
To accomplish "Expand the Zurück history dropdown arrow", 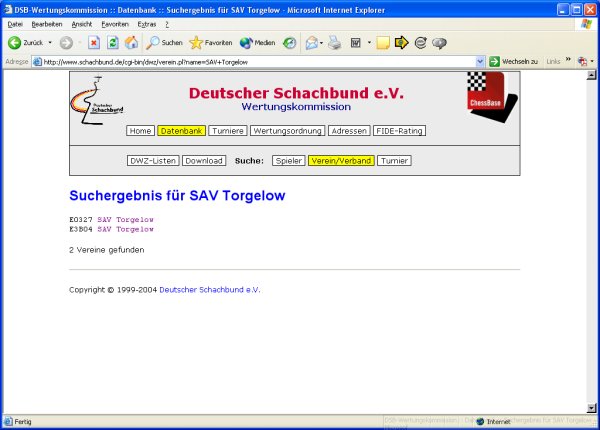I will tap(51, 43).
